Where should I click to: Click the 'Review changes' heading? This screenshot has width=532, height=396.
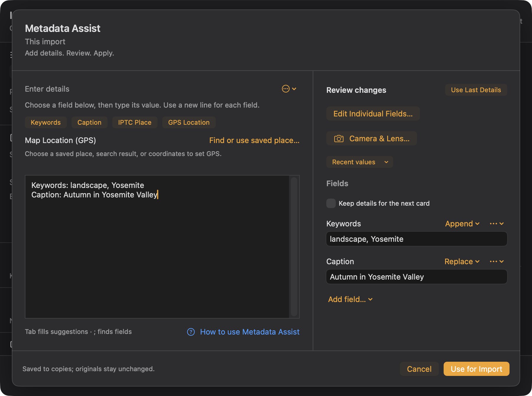point(356,90)
